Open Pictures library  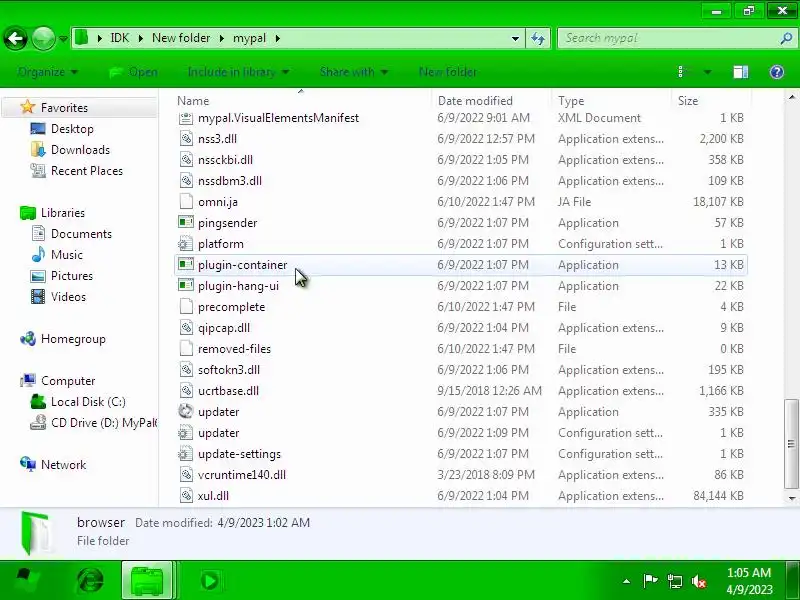tap(72, 276)
